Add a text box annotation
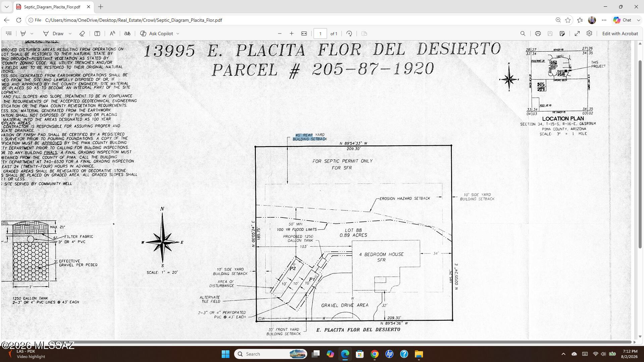The image size is (644, 362). (97, 34)
